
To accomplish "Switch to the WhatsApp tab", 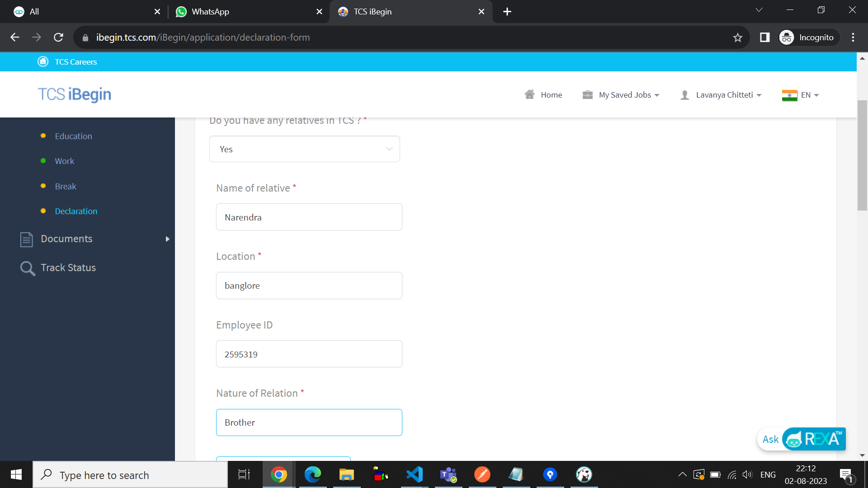I will pyautogui.click(x=249, y=12).
